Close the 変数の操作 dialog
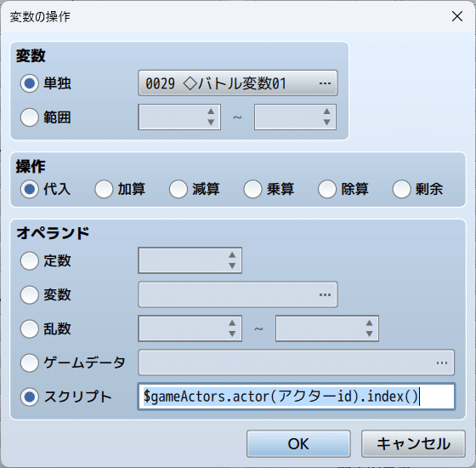This screenshot has height=468, width=476. [457, 16]
